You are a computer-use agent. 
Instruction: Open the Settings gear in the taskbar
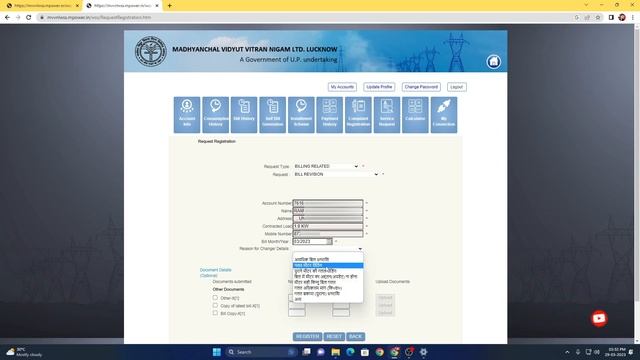424,352
